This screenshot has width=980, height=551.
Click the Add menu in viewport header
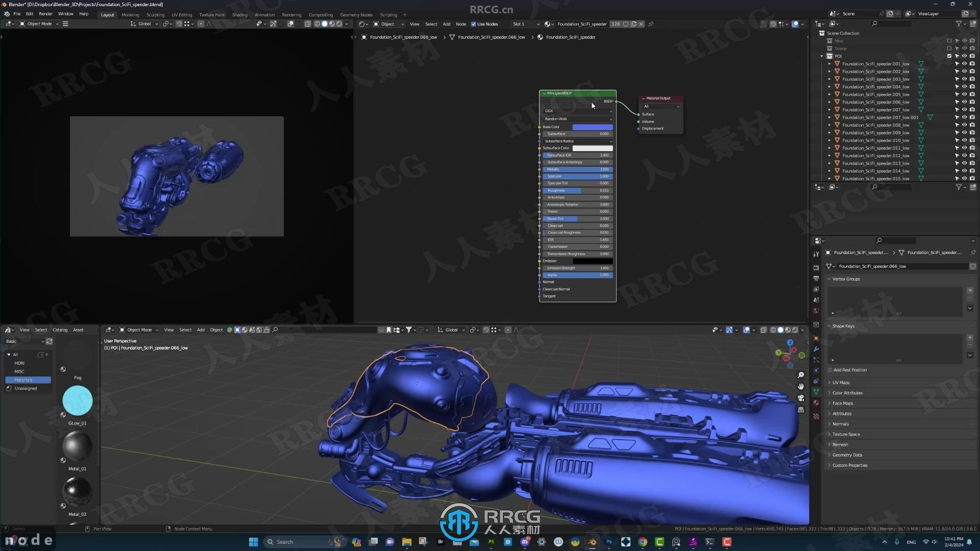(200, 330)
